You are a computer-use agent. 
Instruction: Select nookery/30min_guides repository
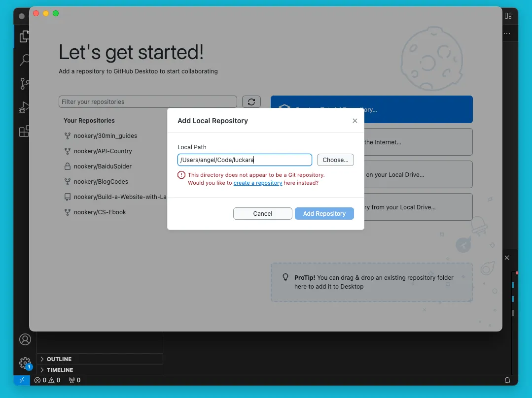[x=106, y=136]
